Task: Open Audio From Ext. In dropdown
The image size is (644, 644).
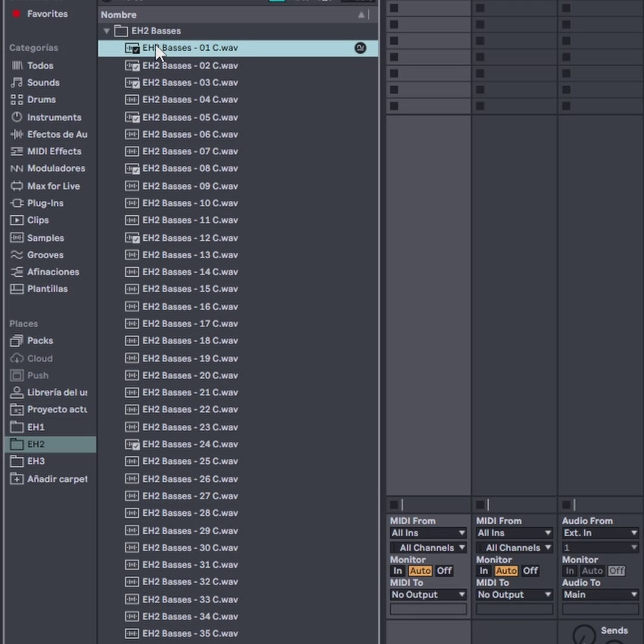Action: [600, 533]
